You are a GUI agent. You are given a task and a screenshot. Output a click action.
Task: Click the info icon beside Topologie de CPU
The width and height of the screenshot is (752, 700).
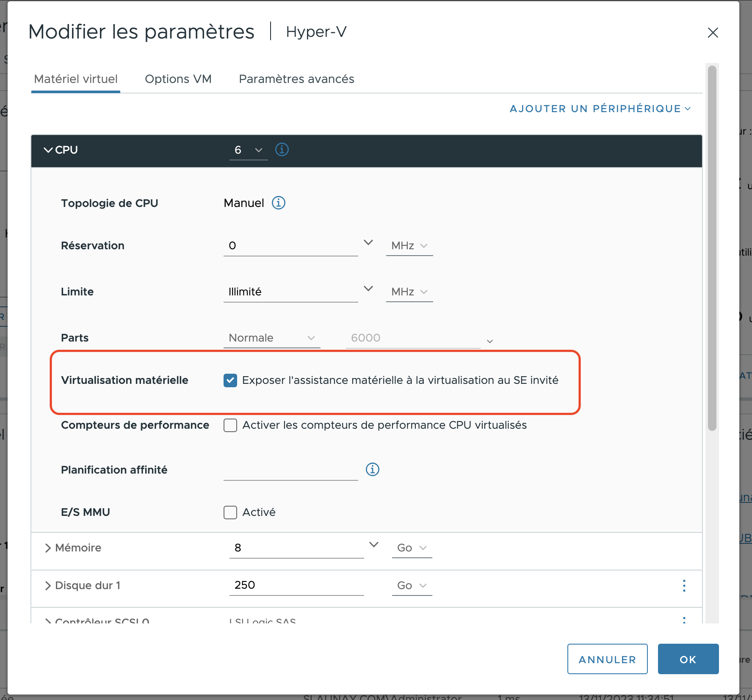click(x=278, y=203)
